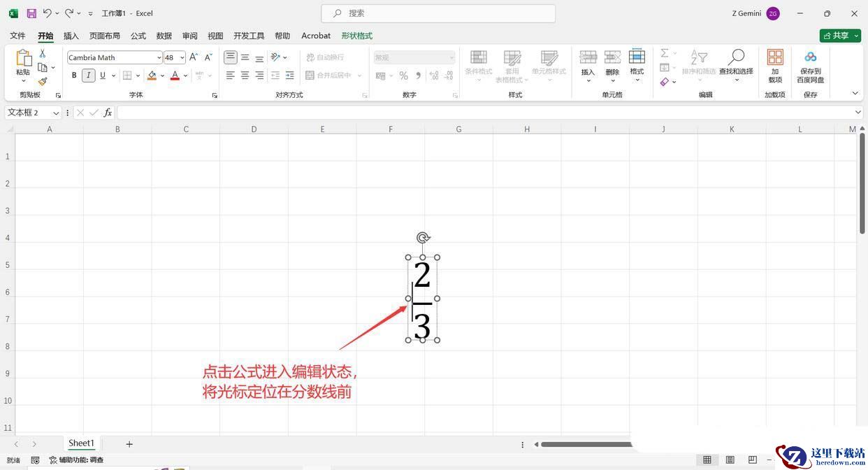Click Save to Baidu Netdisk icon
The height and width of the screenshot is (470, 868).
coord(810,57)
